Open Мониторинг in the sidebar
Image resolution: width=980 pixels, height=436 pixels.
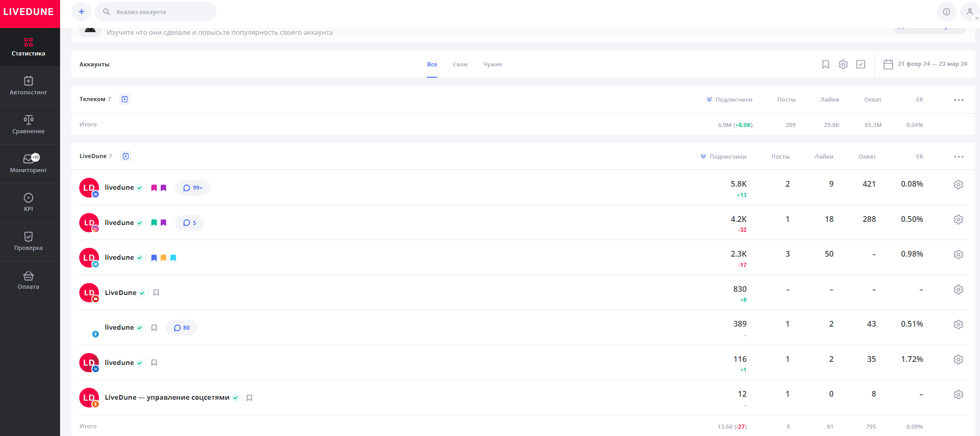pyautogui.click(x=28, y=163)
